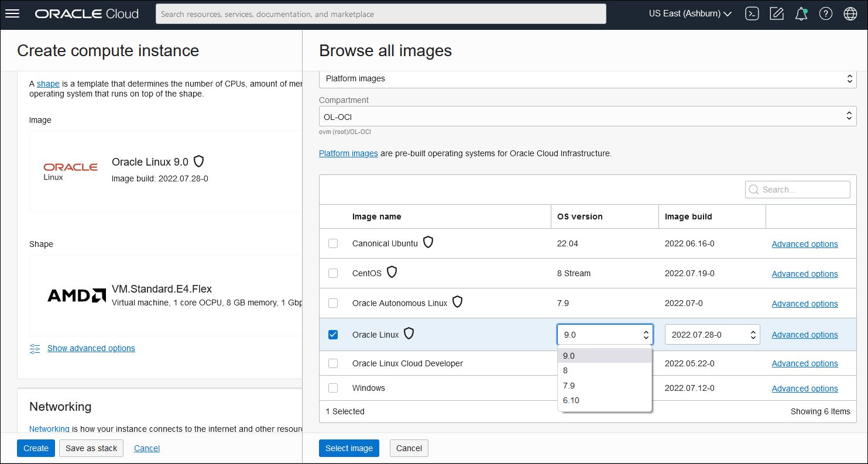
Task: Open the Image build 2022.07.28-0 dropdown
Action: coord(712,335)
